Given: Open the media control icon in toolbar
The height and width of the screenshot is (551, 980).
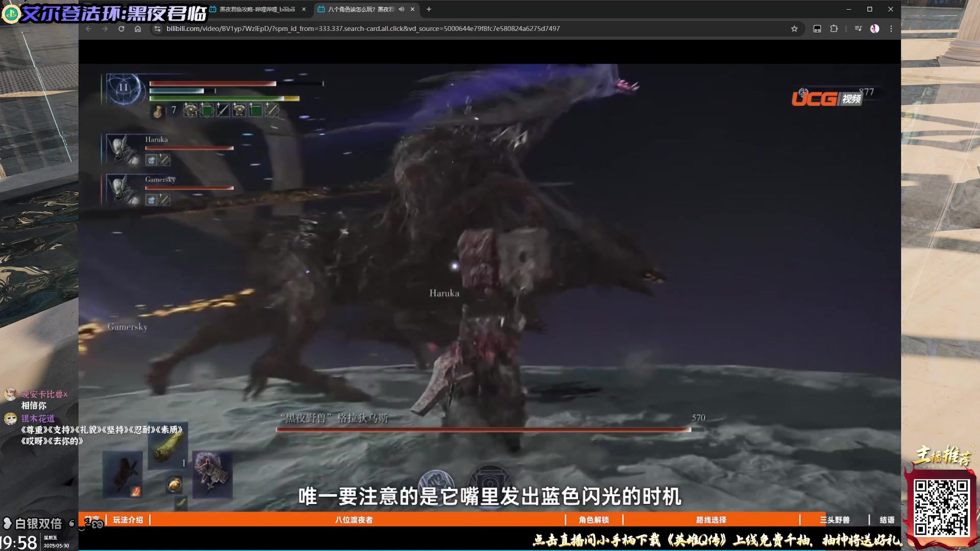Looking at the screenshot, I should click(858, 29).
